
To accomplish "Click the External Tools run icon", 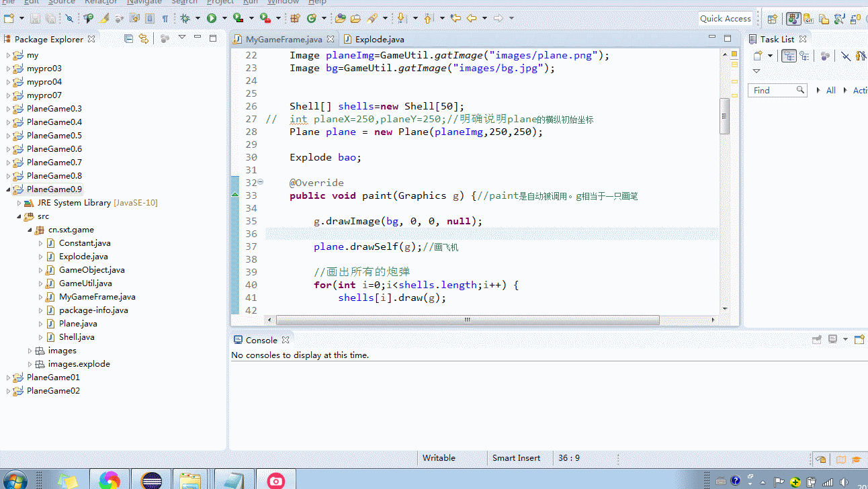I will pyautogui.click(x=265, y=19).
